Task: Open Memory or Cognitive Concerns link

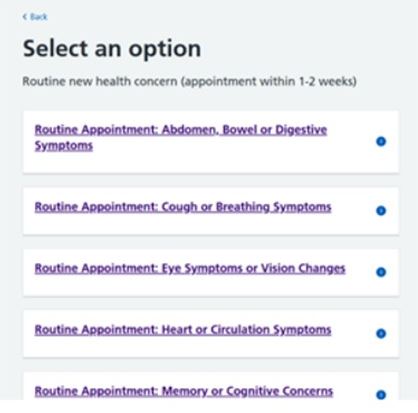Action: click(184, 391)
